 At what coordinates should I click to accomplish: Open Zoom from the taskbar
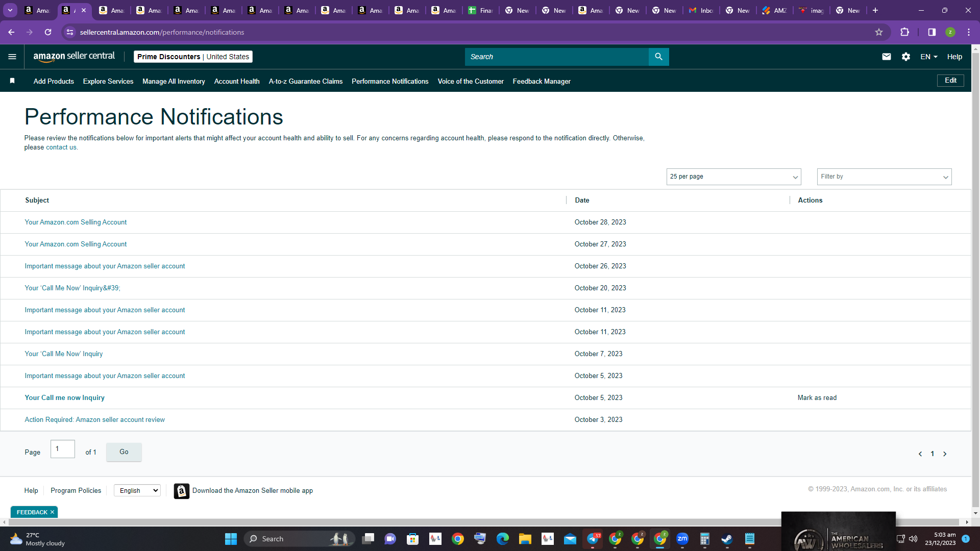[x=682, y=539]
